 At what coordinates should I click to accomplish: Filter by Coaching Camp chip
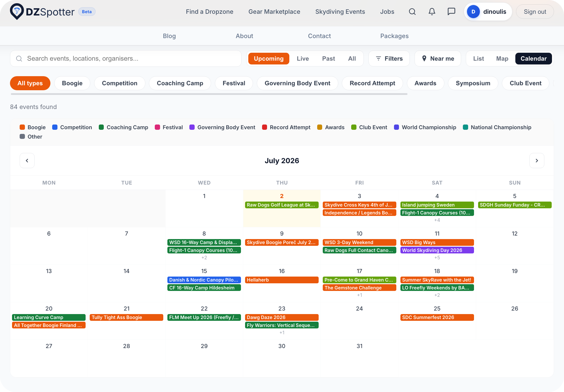pos(180,83)
